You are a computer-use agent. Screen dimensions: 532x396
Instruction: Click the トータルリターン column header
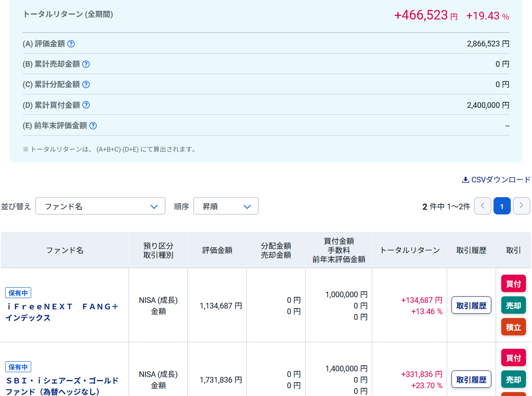[x=409, y=250]
